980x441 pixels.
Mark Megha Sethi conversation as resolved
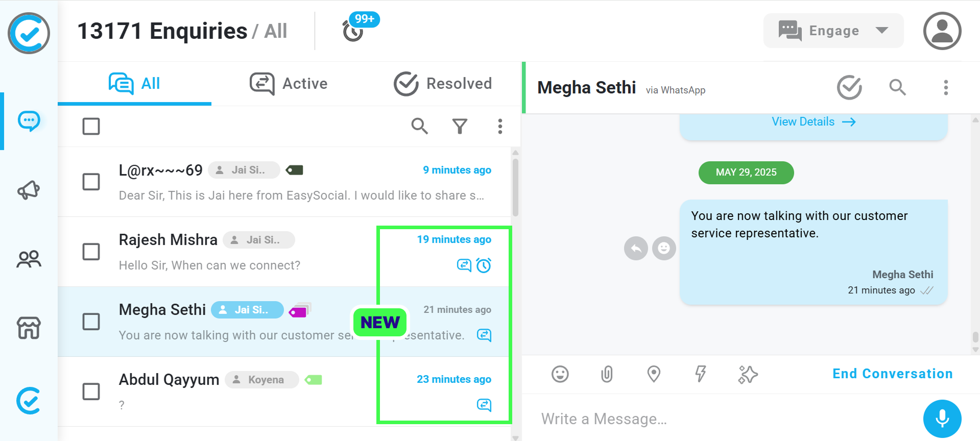pos(849,87)
